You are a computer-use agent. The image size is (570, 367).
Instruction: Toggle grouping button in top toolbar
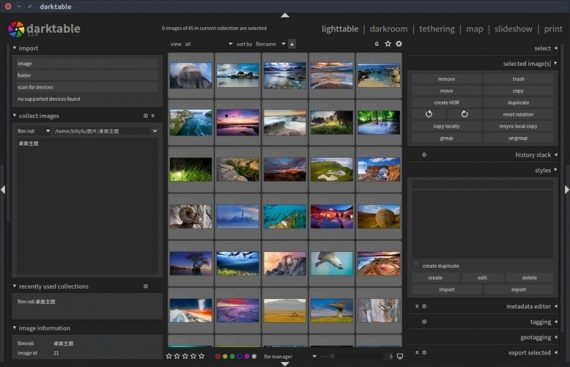377,44
